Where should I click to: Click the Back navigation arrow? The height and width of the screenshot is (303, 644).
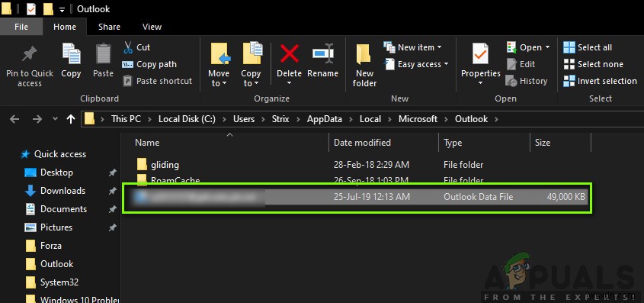pyautogui.click(x=14, y=119)
